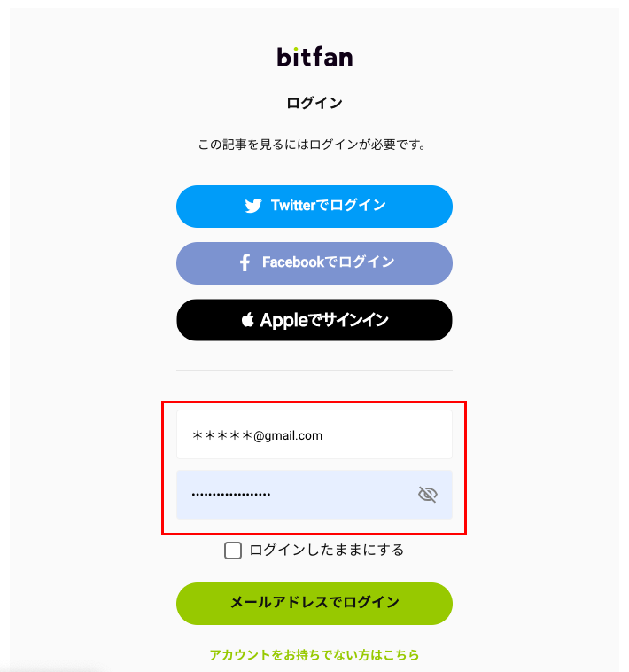Show the password with the crossed-eye icon
This screenshot has width=629, height=672.
click(x=427, y=495)
